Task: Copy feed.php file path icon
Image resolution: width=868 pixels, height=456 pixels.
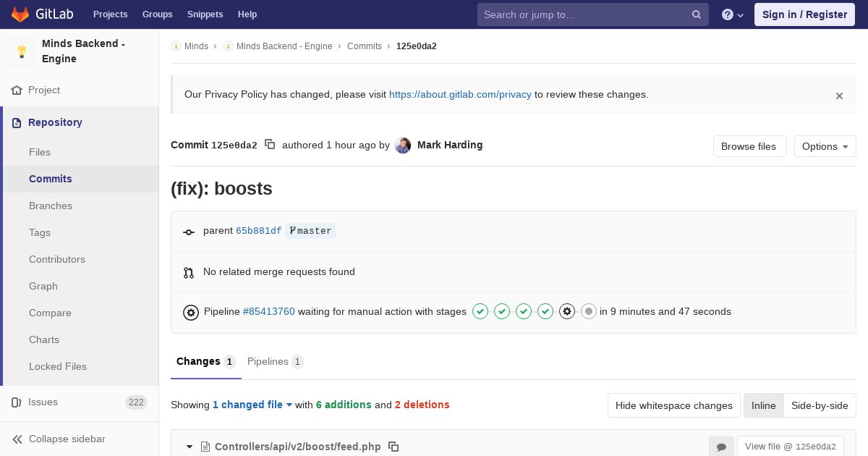Action: [393, 447]
